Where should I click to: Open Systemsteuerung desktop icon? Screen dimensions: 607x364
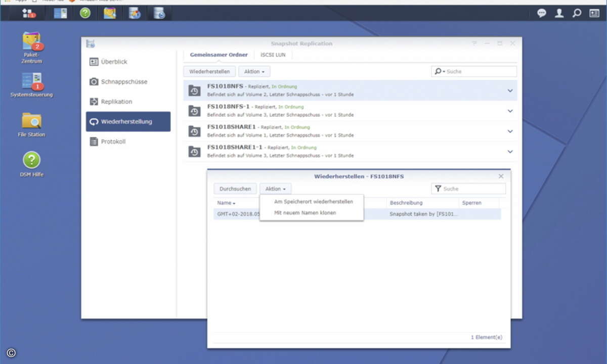click(31, 84)
